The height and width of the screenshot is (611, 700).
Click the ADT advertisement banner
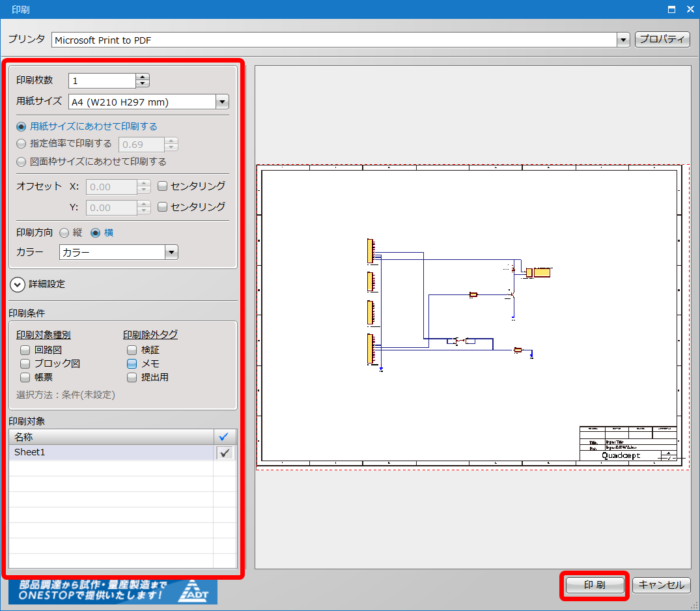[x=113, y=591]
